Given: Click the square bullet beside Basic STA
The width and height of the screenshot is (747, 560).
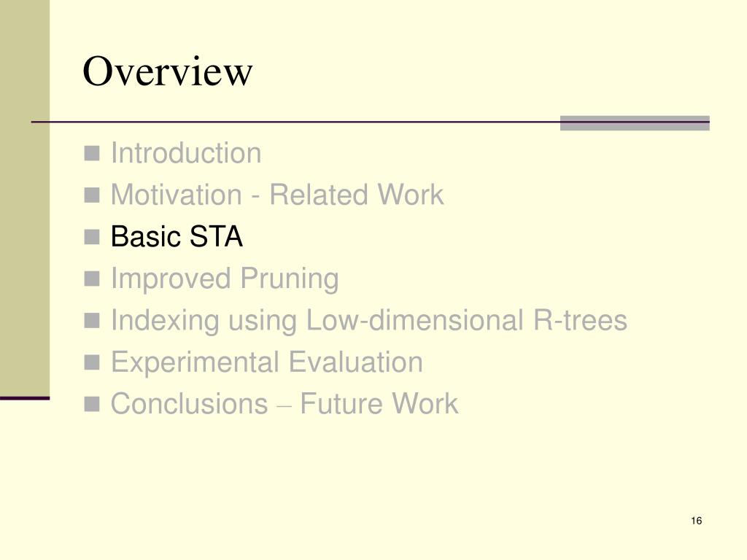Looking at the screenshot, I should (91, 237).
